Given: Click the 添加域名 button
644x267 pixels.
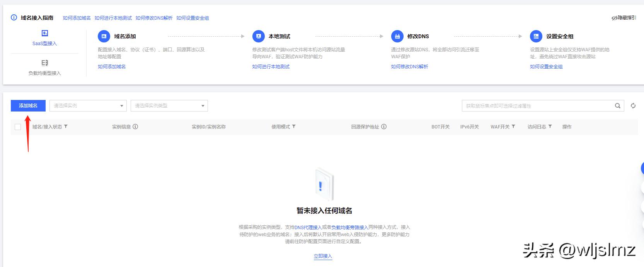Looking at the screenshot, I should pos(28,106).
